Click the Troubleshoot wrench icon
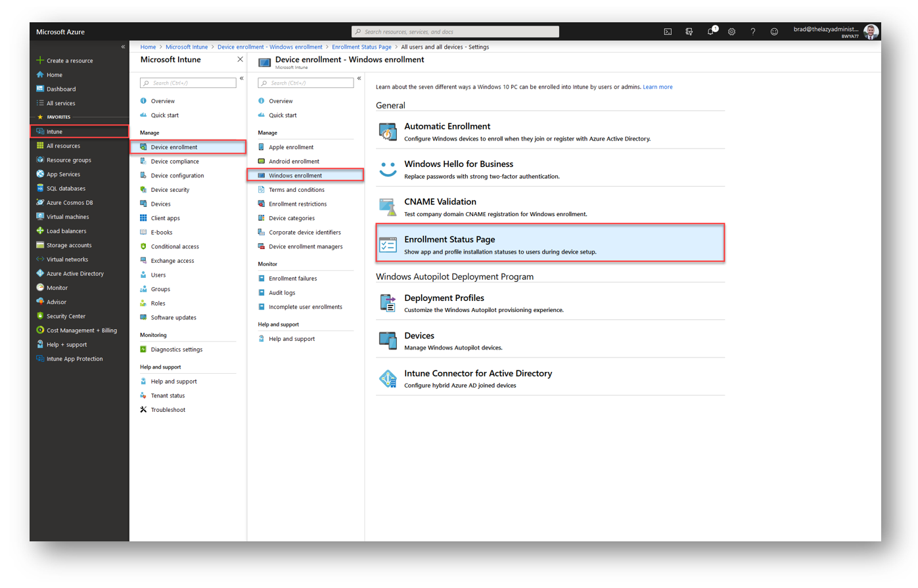Screen dimensions: 918x588 coord(143,409)
